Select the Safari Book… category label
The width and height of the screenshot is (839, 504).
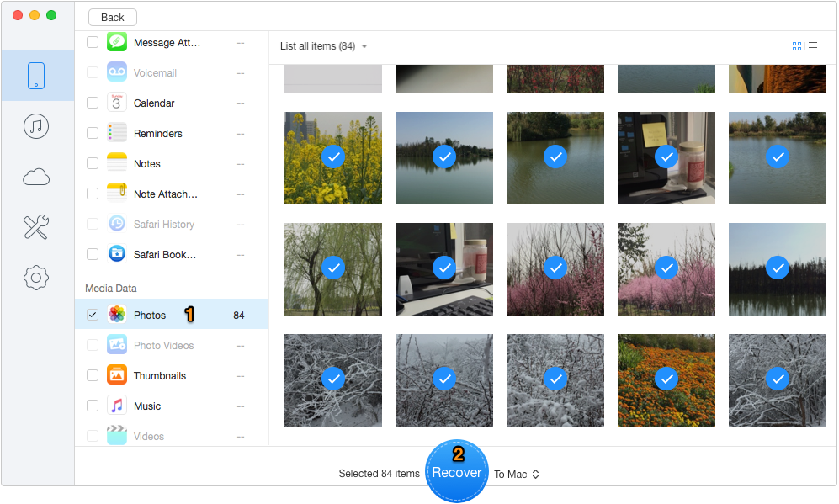point(165,255)
